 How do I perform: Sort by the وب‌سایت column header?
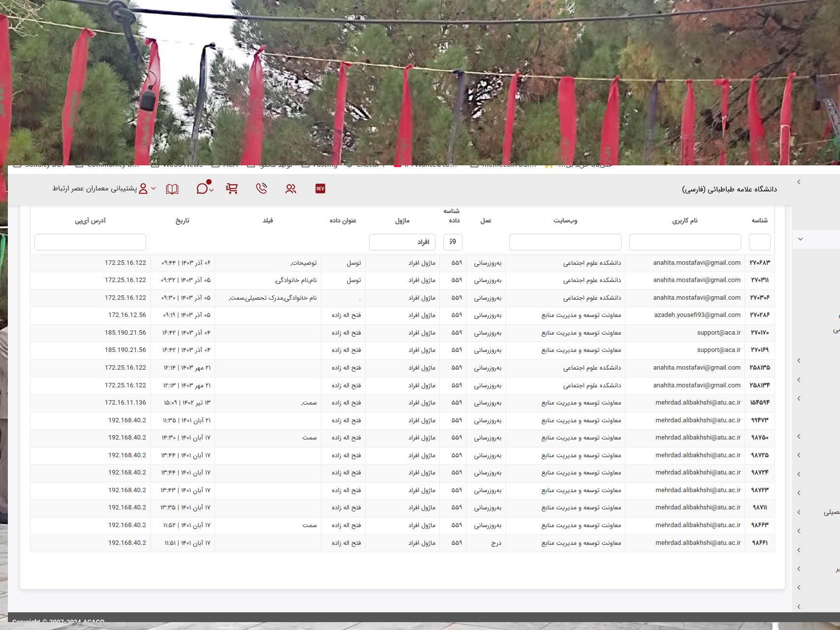click(x=565, y=220)
